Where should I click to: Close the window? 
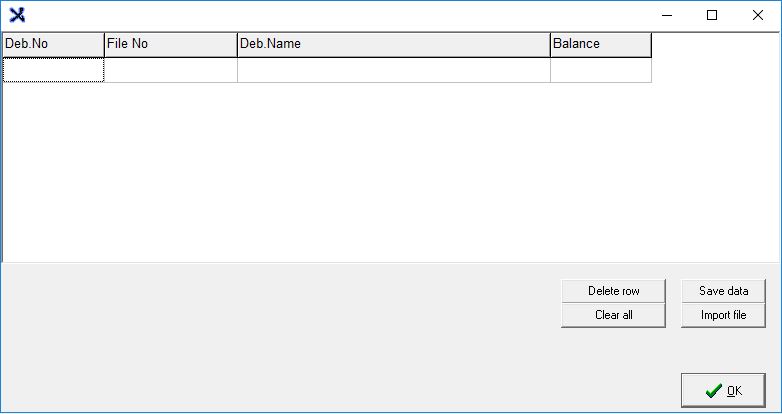(x=758, y=15)
